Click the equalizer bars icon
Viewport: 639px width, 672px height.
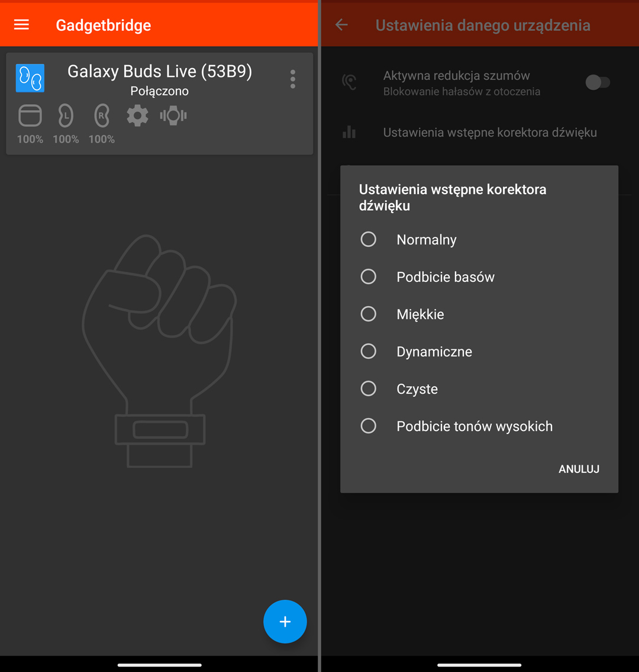[x=349, y=132]
